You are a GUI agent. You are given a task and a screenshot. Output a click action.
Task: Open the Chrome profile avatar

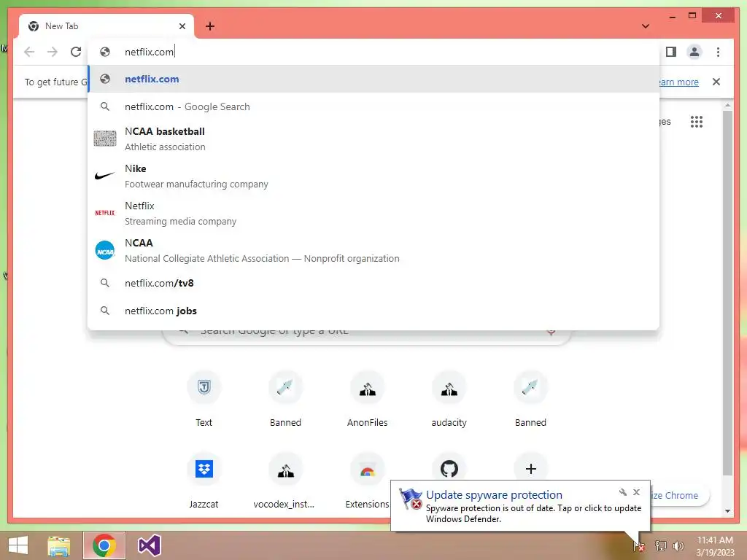(x=694, y=52)
